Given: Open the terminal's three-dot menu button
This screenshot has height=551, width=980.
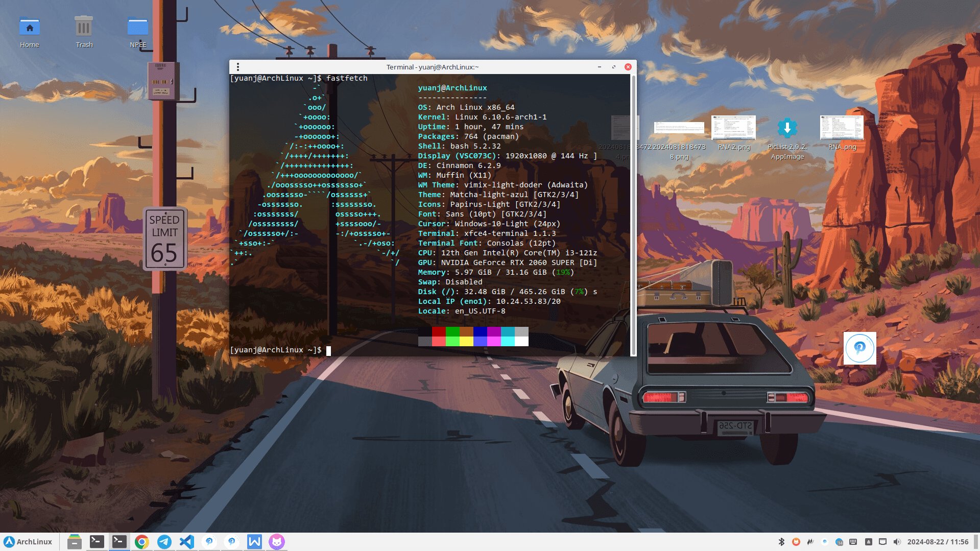Looking at the screenshot, I should click(237, 67).
